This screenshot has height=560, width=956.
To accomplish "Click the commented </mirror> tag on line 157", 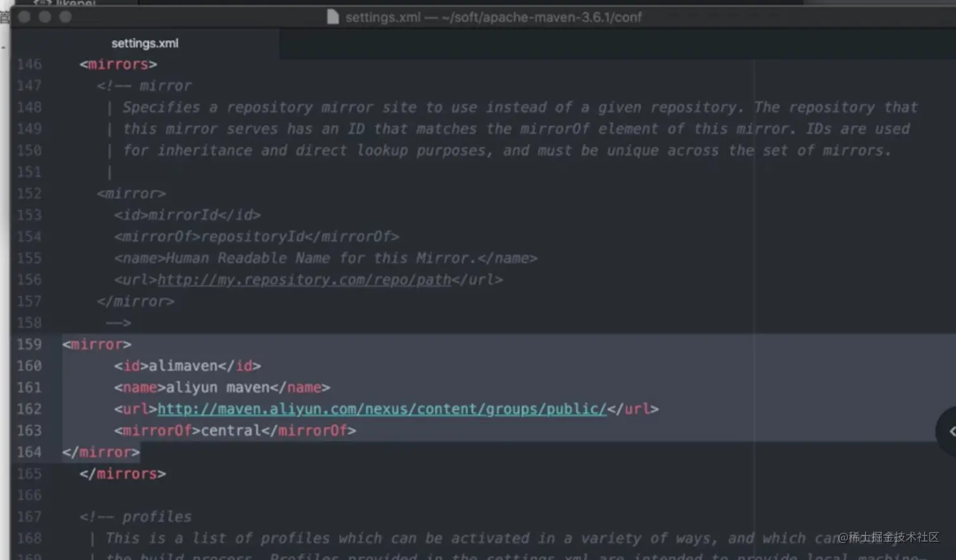I will pyautogui.click(x=135, y=301).
